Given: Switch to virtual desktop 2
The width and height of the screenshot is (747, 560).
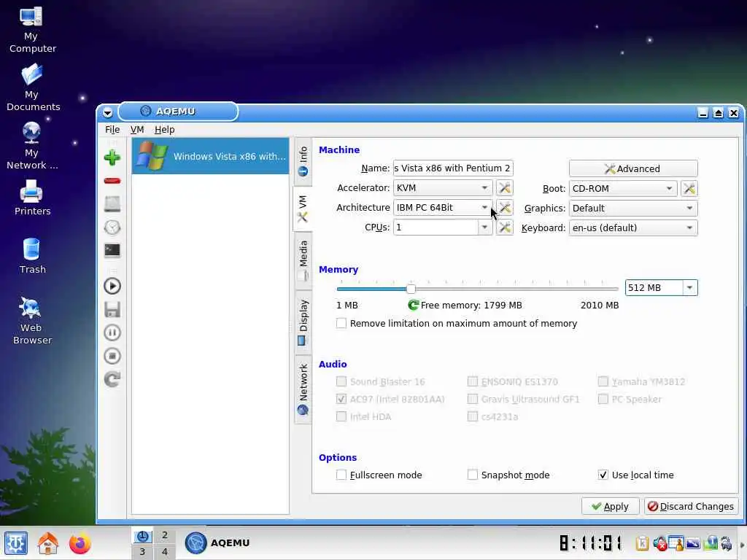Looking at the screenshot, I should tap(164, 535).
